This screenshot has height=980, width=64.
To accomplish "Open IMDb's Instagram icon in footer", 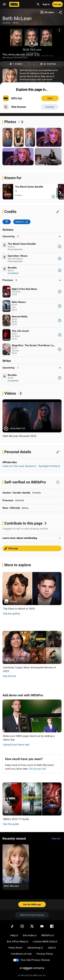I will 22,923.
